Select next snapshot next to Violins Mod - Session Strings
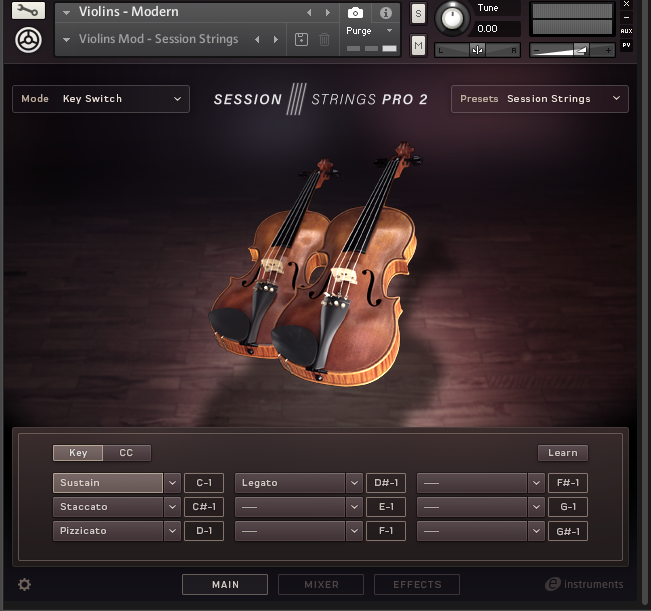Image resolution: width=651 pixels, height=611 pixels. pos(276,39)
